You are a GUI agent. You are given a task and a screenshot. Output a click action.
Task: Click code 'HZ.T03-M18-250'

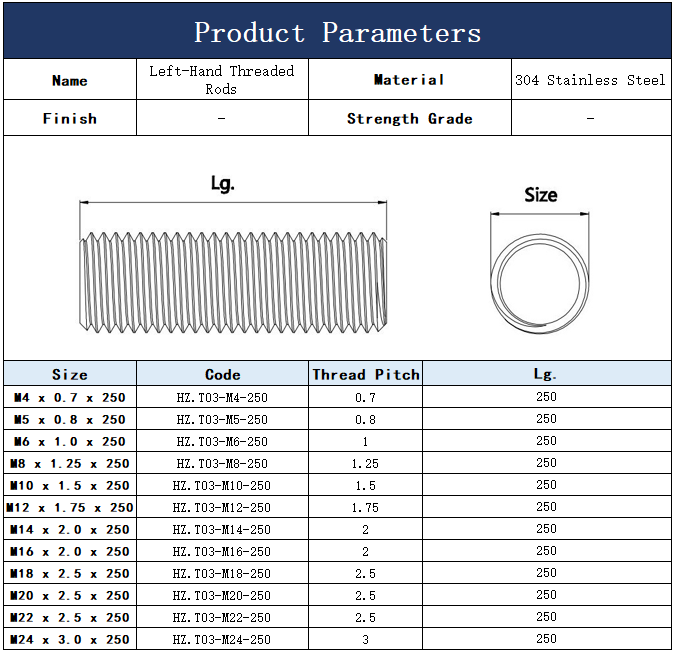[222, 573]
